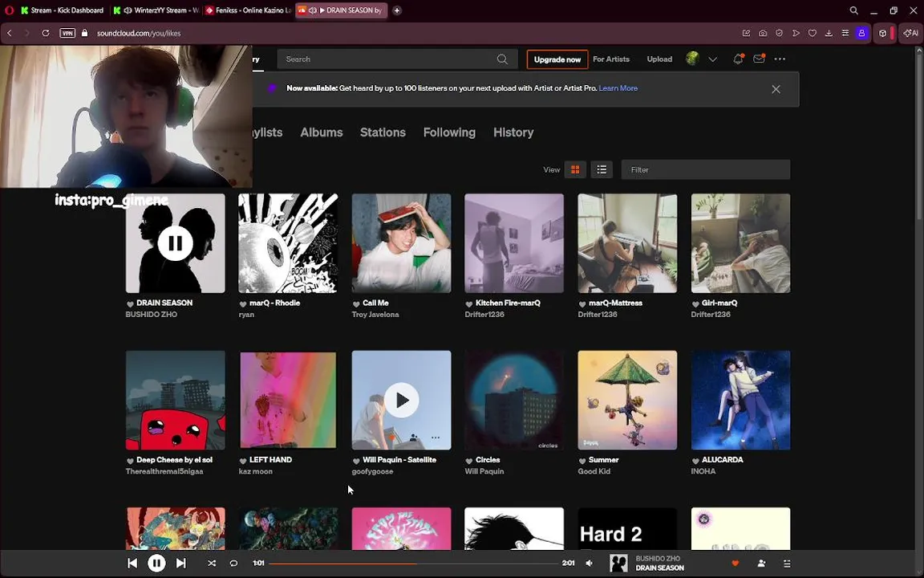
Task: Open browser easy setup menu icon
Action: [x=845, y=33]
